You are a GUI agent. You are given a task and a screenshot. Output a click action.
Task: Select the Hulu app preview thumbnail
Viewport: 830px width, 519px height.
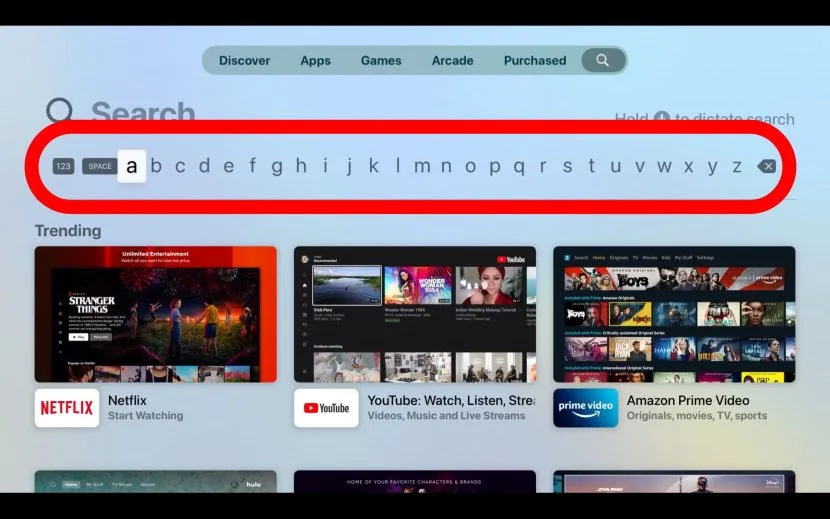click(155, 482)
